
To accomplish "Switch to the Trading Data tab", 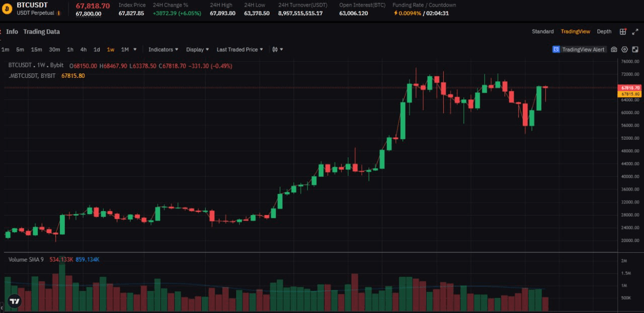I will 41,32.
